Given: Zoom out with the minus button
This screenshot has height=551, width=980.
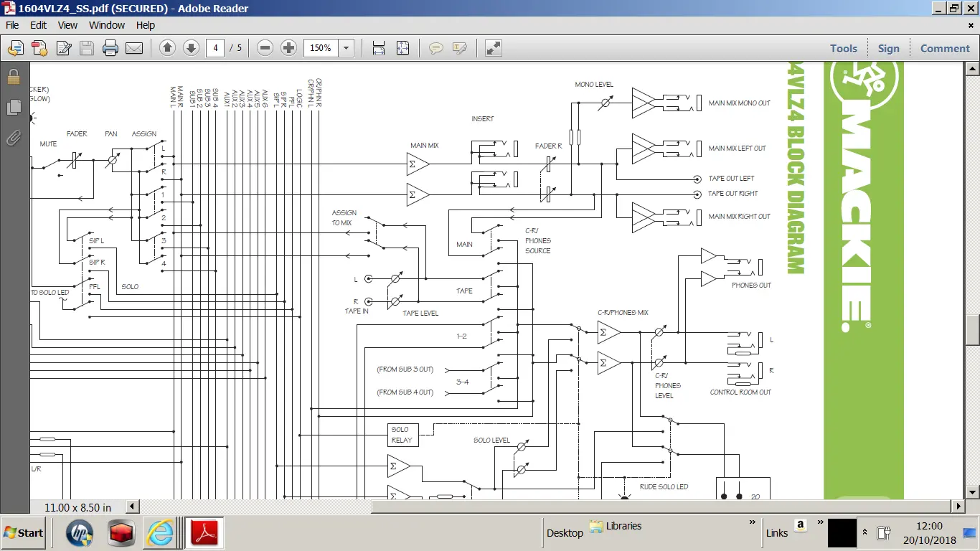Looking at the screenshot, I should tap(265, 48).
